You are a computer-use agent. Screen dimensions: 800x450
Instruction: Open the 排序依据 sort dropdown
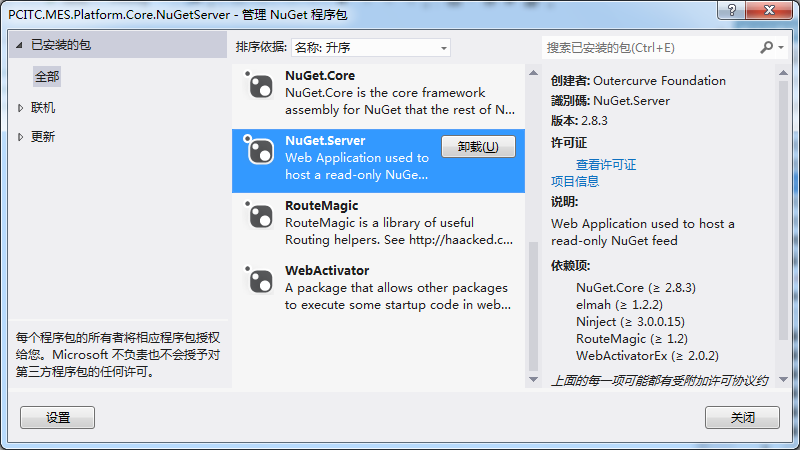point(371,47)
